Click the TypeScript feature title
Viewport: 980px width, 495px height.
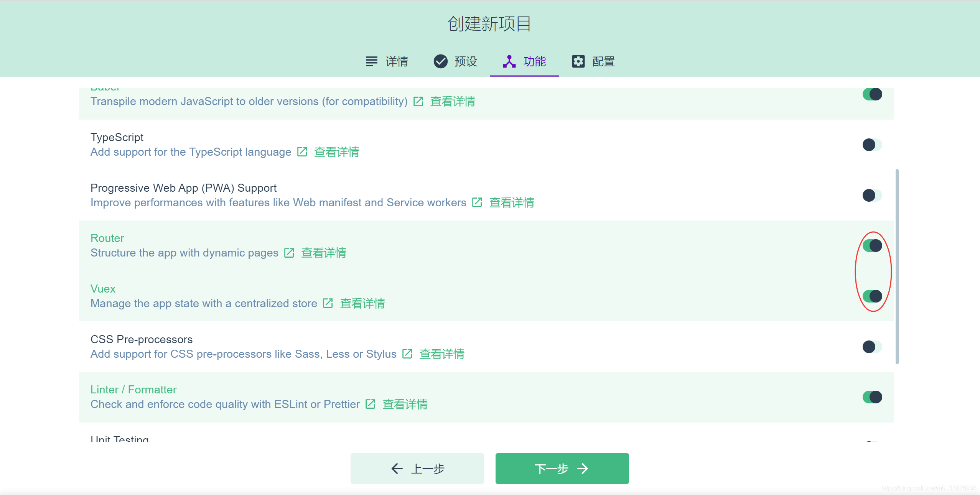point(117,137)
